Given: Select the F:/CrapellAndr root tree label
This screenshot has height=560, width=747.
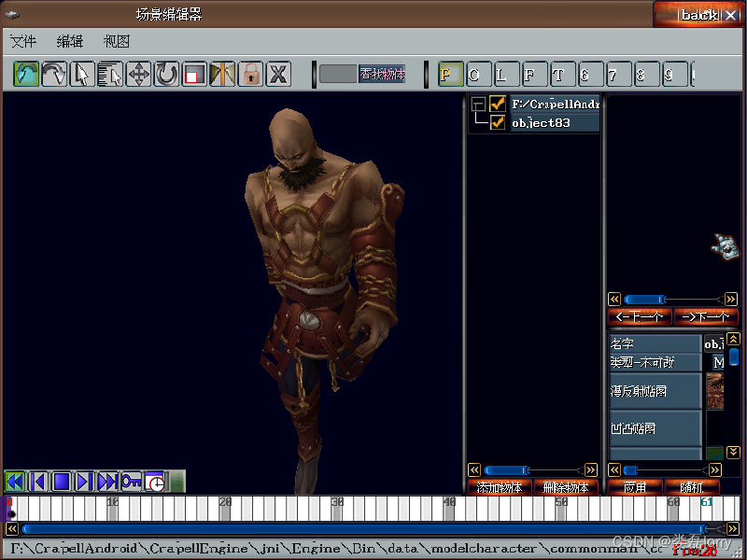Looking at the screenshot, I should [555, 104].
